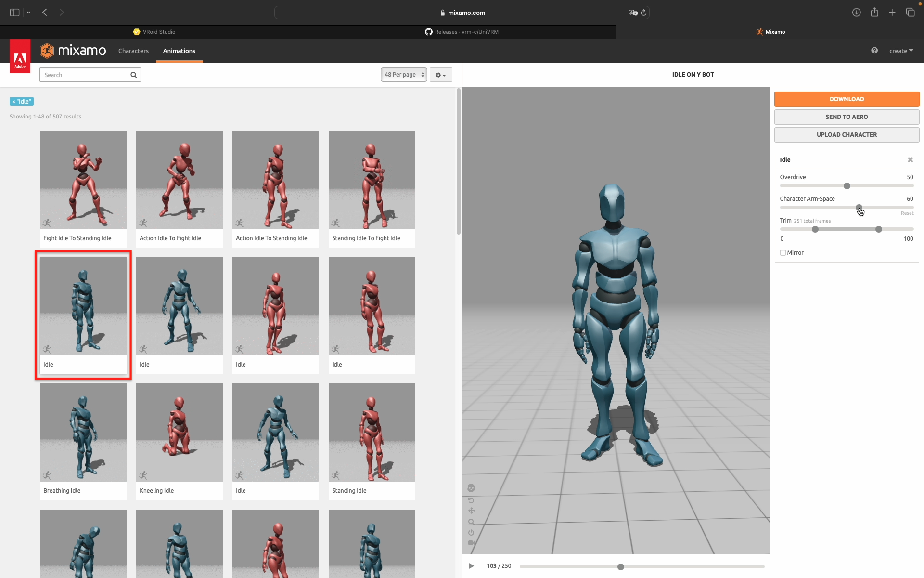The height and width of the screenshot is (578, 924).
Task: Click 'Showing 1-48 of 507 results' text
Action: [45, 117]
